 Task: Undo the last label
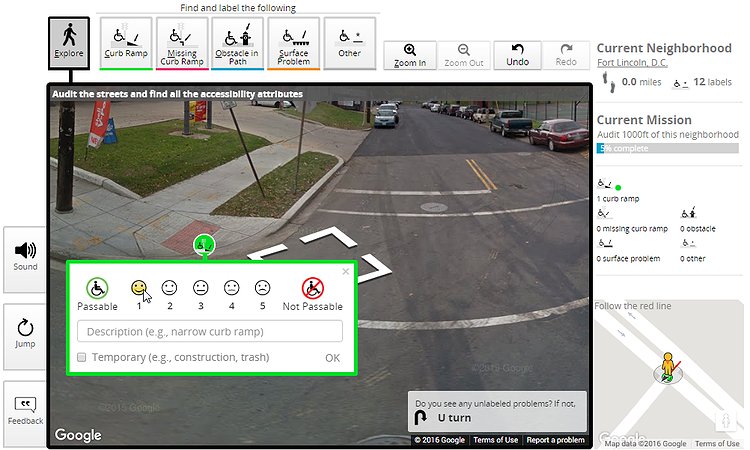[518, 55]
